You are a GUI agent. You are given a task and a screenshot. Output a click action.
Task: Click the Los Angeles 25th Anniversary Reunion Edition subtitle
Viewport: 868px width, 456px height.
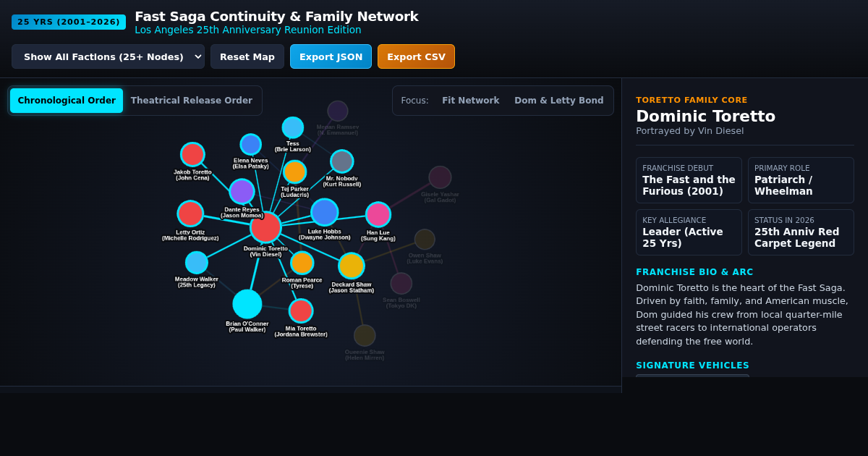click(x=248, y=30)
